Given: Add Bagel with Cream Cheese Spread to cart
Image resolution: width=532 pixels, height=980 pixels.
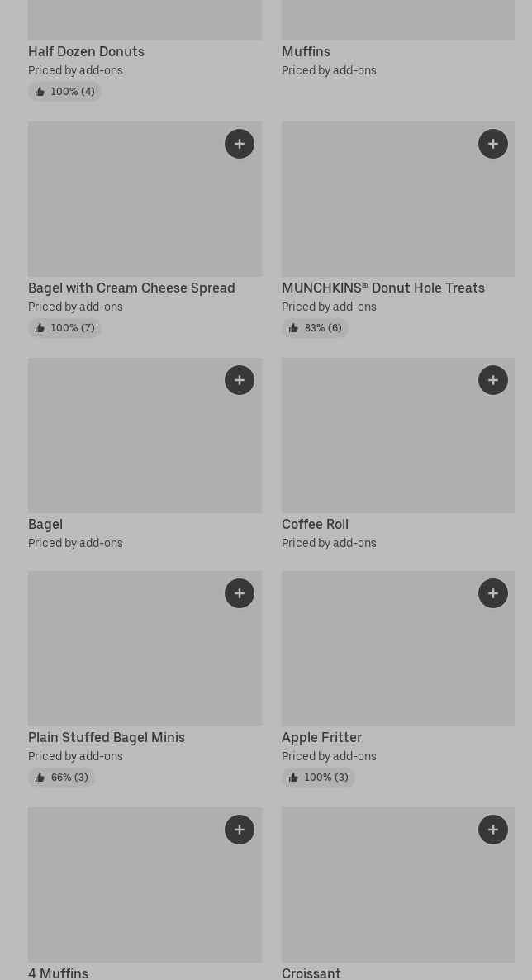Looking at the screenshot, I should pos(240,144).
